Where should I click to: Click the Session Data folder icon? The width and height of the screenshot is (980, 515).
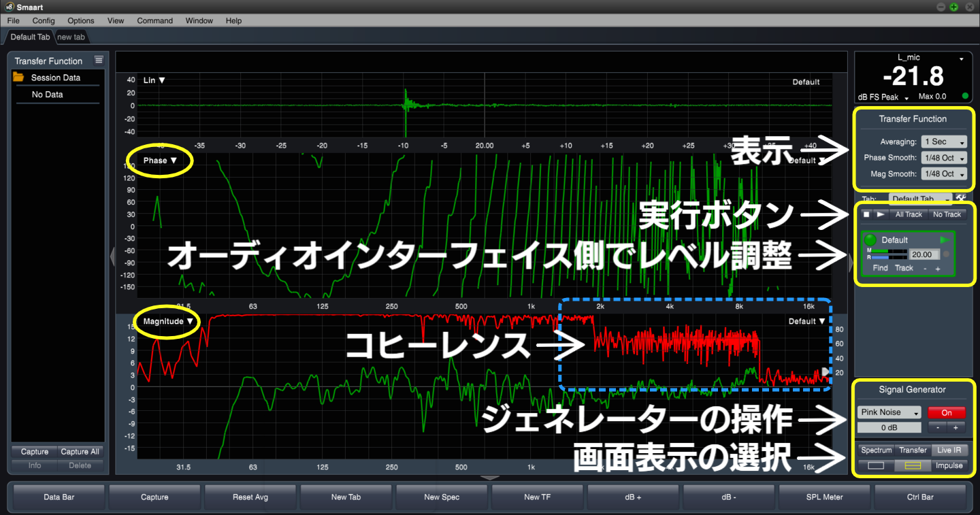[x=19, y=78]
